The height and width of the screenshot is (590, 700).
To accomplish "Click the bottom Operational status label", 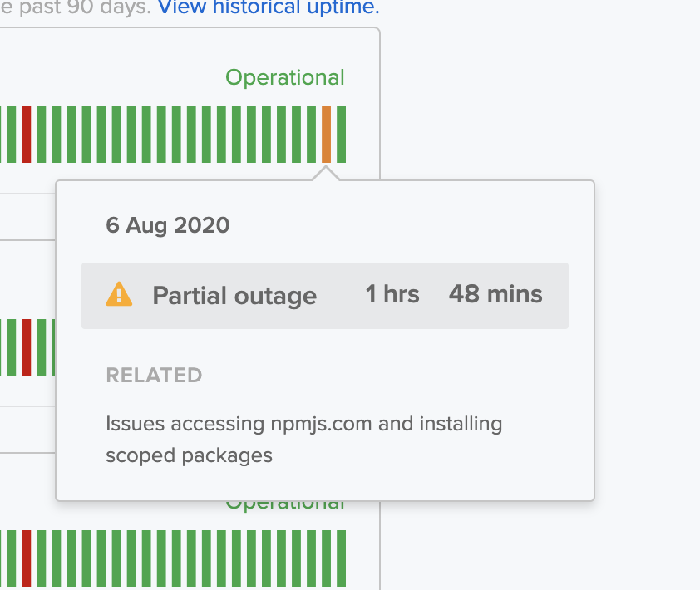I will (x=285, y=502).
